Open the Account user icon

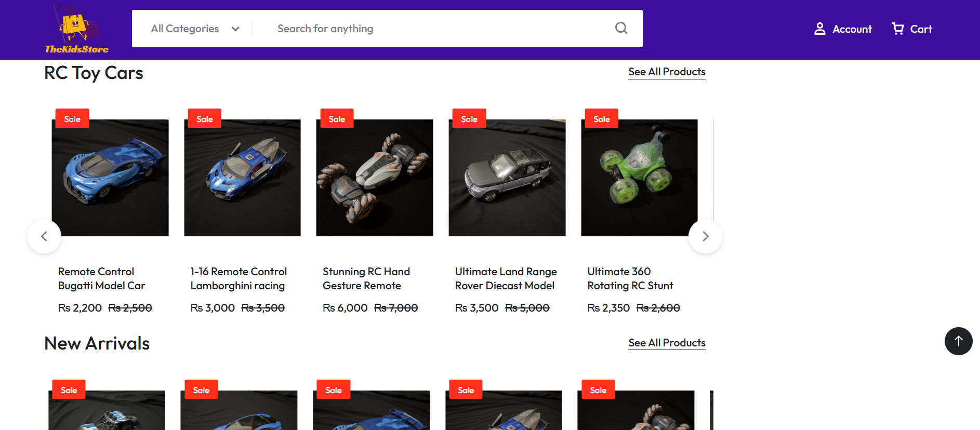819,29
